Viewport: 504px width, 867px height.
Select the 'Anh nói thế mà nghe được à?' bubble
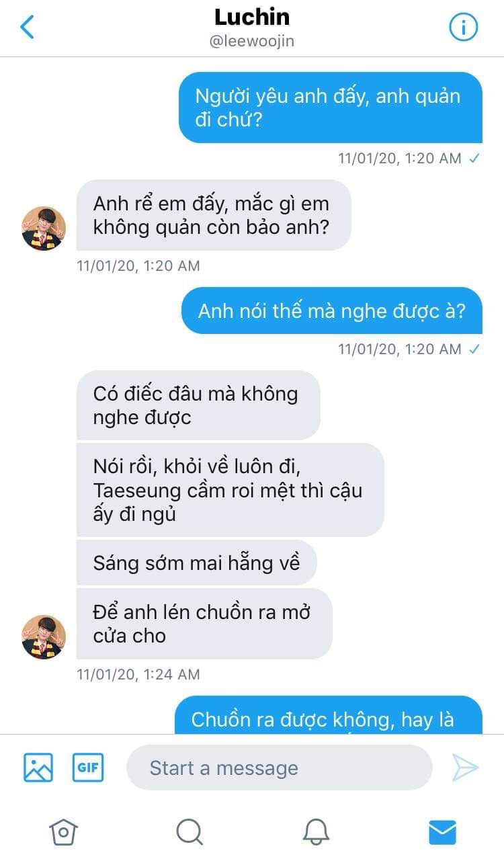pos(332,311)
